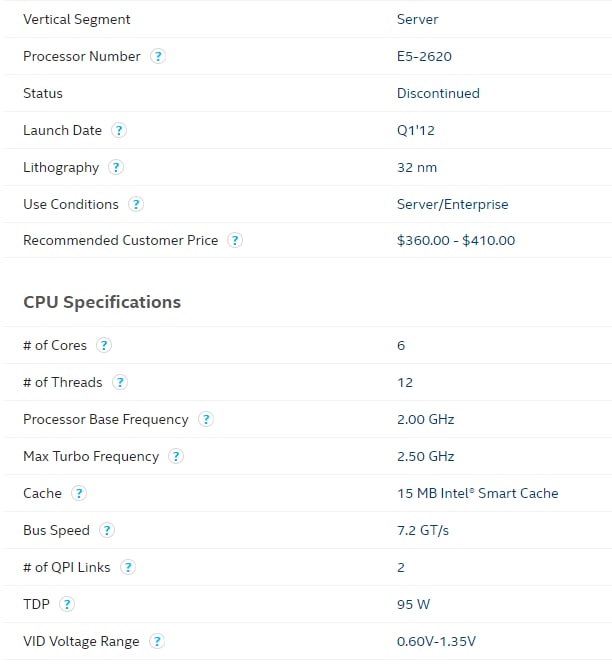Open the Cache help icon
The height and width of the screenshot is (665, 612).
point(79,493)
